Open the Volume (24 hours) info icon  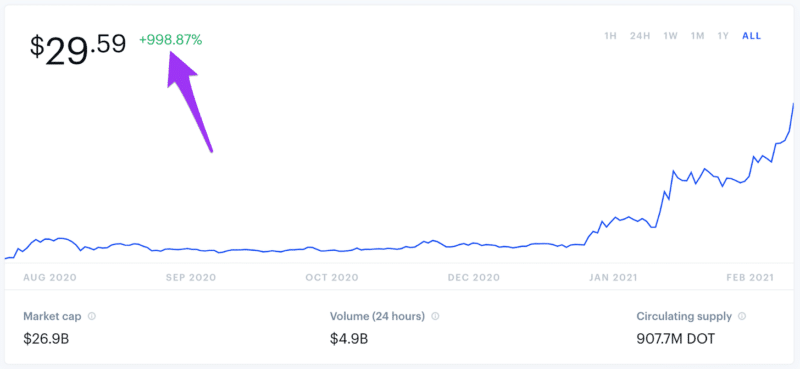435,316
